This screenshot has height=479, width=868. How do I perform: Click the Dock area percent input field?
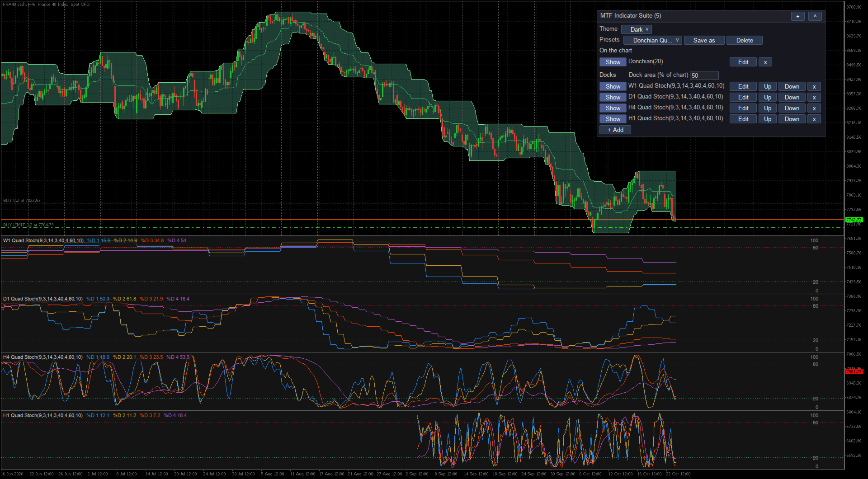pos(704,75)
